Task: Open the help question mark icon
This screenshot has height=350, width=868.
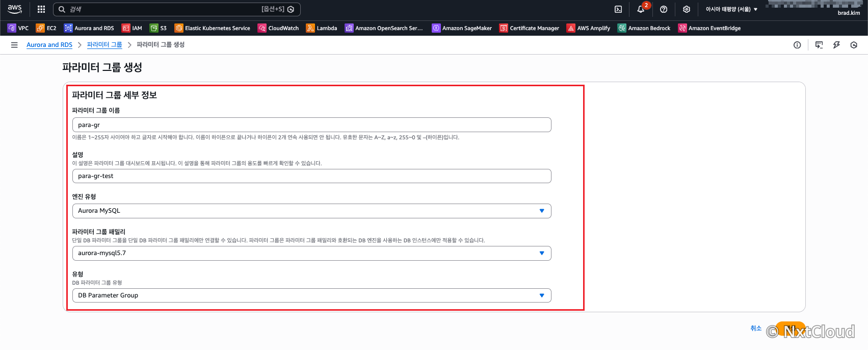Action: pyautogui.click(x=664, y=9)
